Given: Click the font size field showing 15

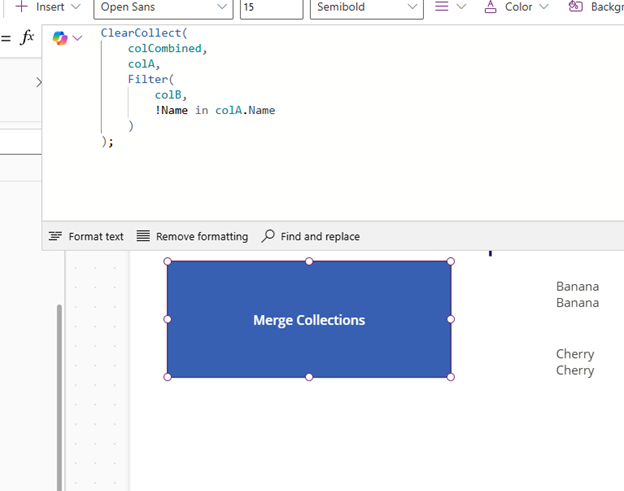Looking at the screenshot, I should 271,7.
